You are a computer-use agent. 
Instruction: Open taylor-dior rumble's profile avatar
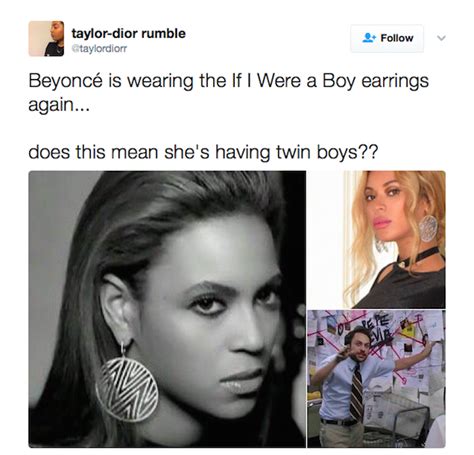46,39
